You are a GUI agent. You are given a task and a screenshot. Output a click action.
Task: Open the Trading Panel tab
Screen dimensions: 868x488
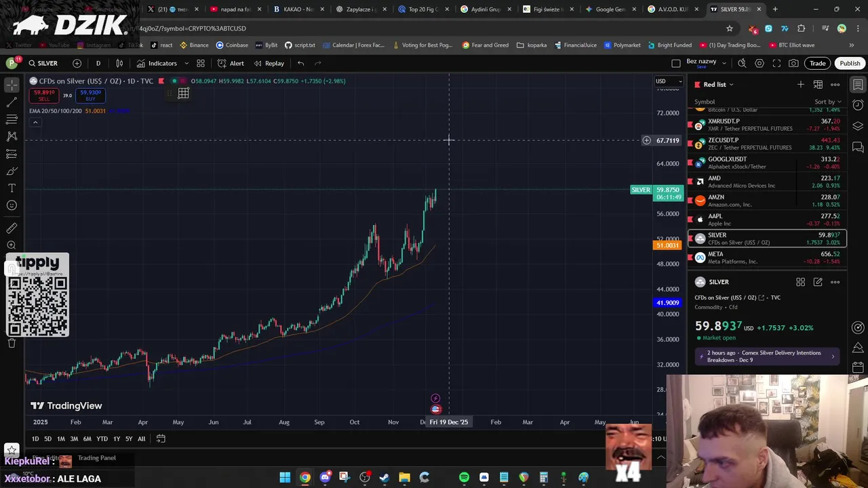coord(96,458)
